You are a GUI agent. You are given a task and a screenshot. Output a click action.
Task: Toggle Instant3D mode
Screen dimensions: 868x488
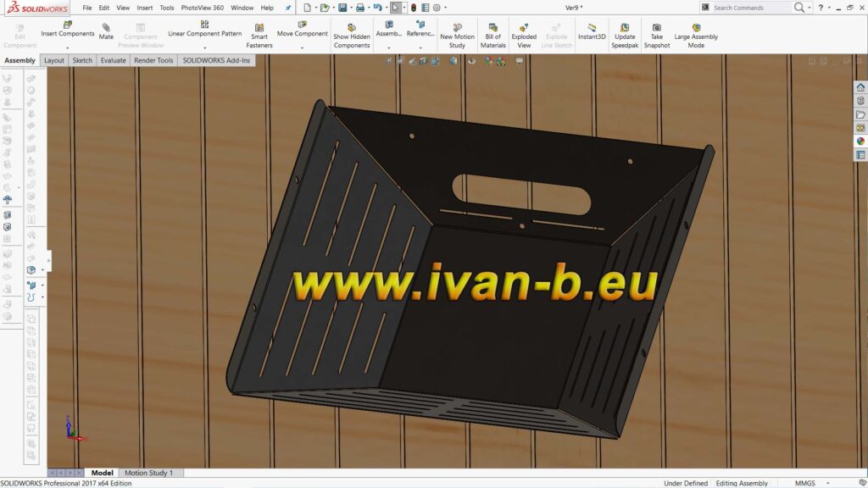click(x=592, y=32)
